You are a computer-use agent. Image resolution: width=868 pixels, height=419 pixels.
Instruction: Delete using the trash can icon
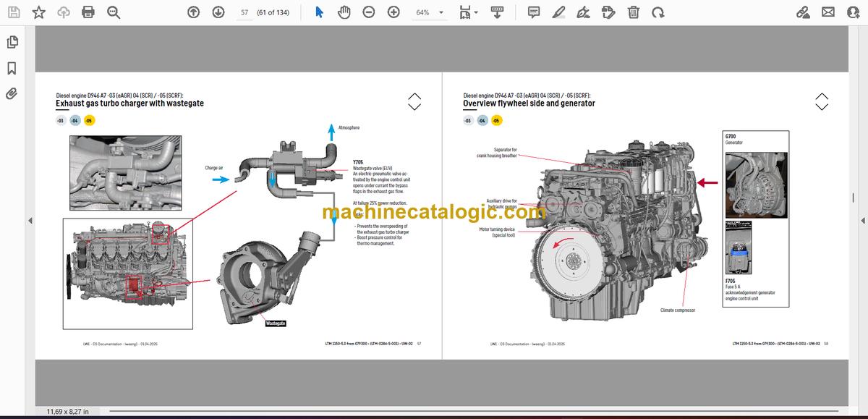634,12
